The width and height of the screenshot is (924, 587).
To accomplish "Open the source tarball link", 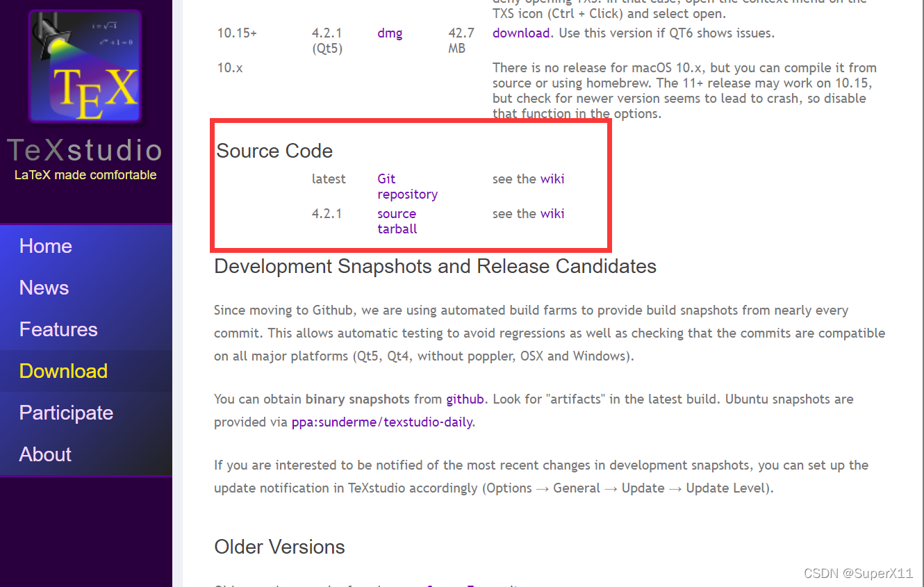I will pos(397,221).
